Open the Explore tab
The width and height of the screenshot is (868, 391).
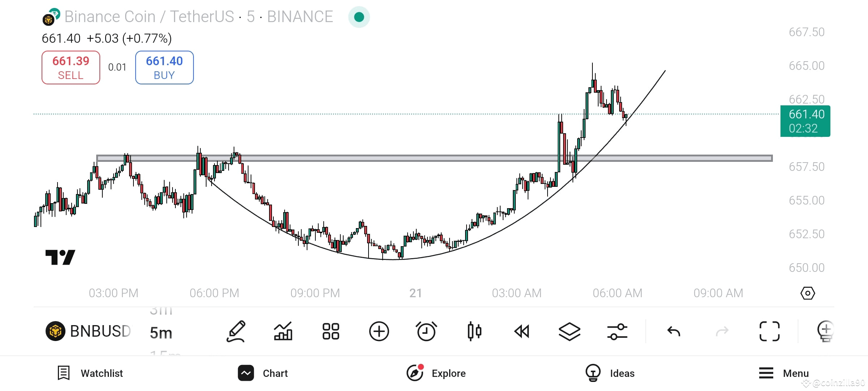[436, 373]
